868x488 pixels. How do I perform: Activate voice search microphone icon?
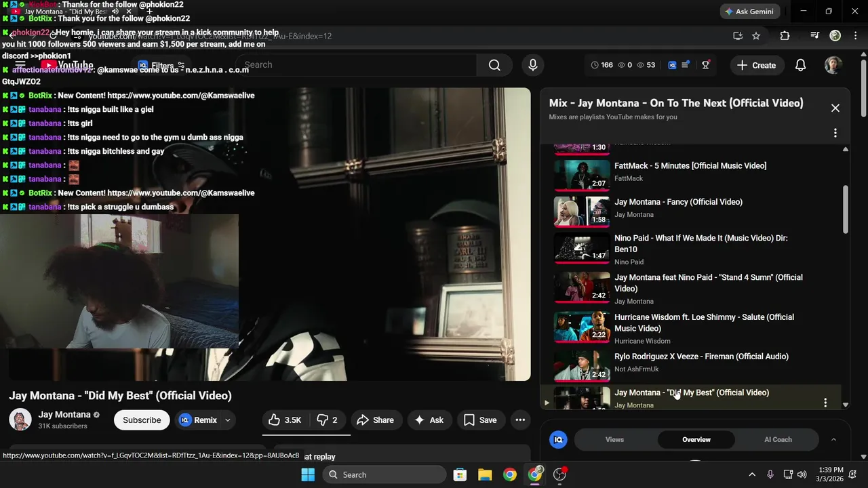coord(533,65)
